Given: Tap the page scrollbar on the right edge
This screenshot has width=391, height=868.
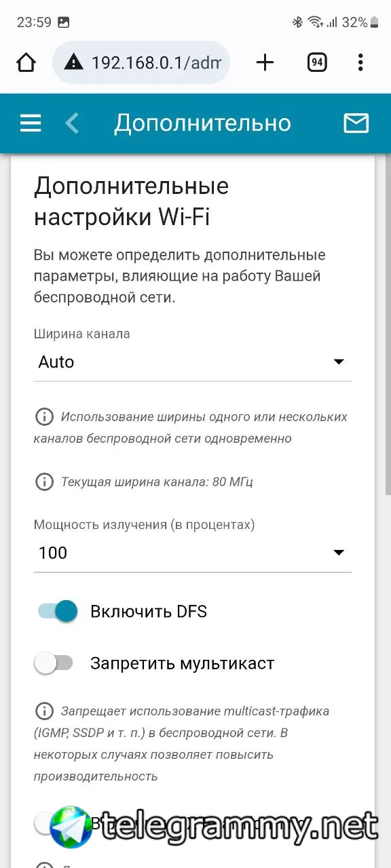Looking at the screenshot, I should tap(387, 325).
